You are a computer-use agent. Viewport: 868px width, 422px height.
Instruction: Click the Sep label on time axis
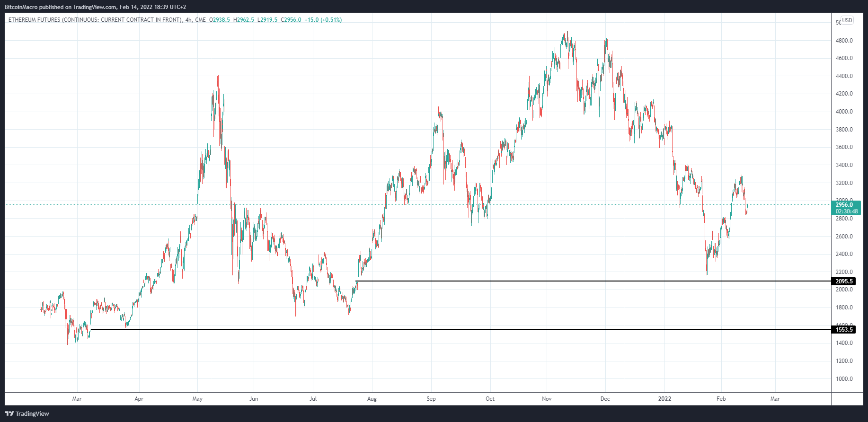431,399
